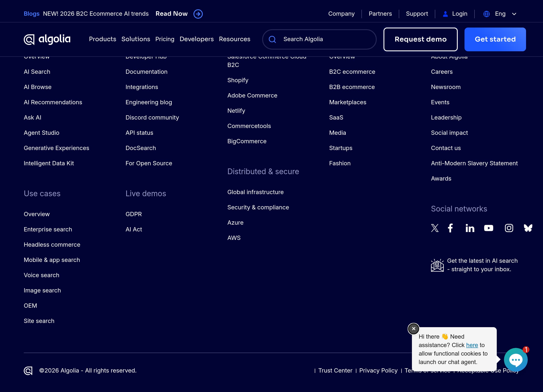Click the Request demo button
The image size is (543, 392).
(x=420, y=39)
